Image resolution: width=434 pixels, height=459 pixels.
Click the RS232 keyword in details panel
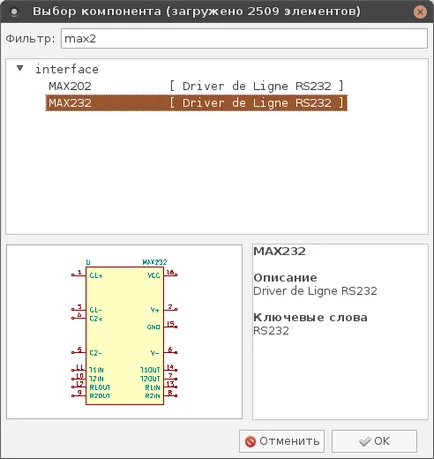271,331
